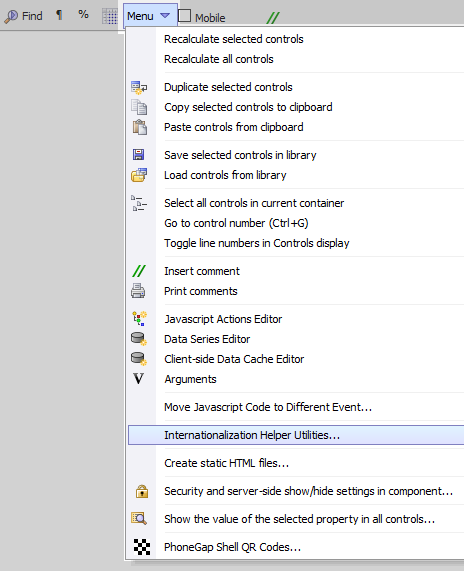Select Toggle line numbers in Controls display

257,243
